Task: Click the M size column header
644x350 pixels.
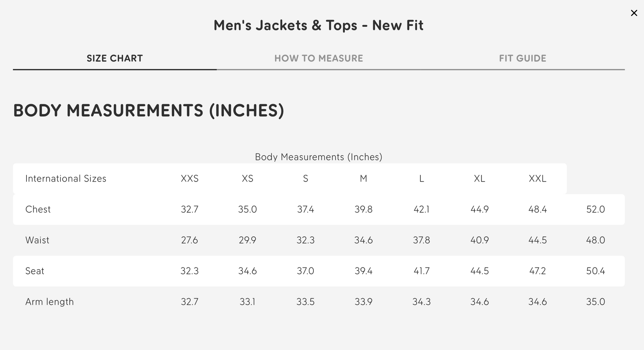Action: pyautogui.click(x=364, y=178)
